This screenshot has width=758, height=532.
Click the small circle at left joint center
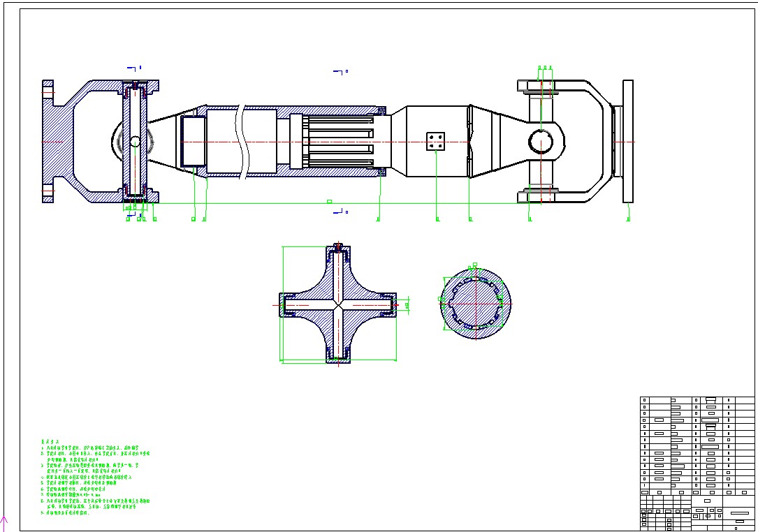coord(135,142)
